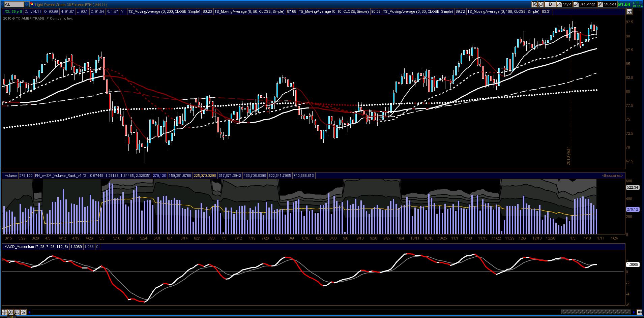
Task: Click the 1.3069 MACD axis value bubble
Action: tap(633, 265)
